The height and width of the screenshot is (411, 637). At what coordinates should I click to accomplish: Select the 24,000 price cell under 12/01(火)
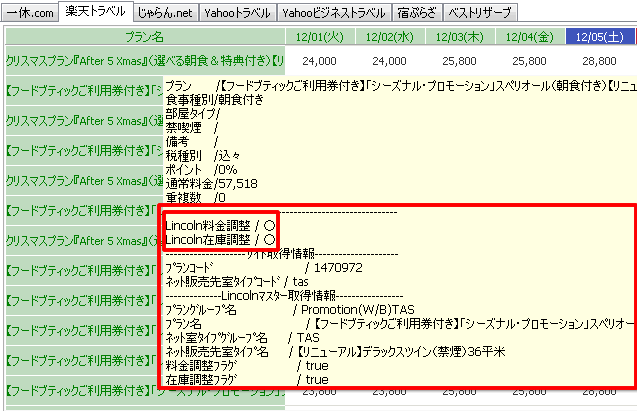pos(320,61)
